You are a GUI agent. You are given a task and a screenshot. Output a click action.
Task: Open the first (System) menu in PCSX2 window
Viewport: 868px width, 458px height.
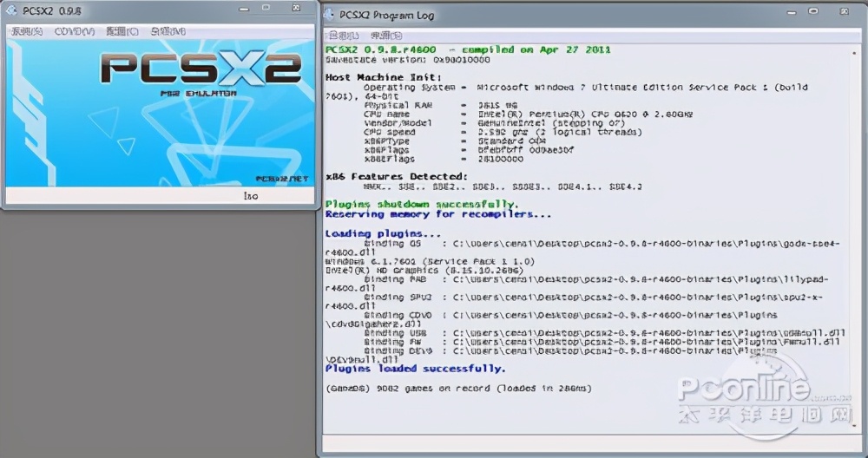pos(27,32)
